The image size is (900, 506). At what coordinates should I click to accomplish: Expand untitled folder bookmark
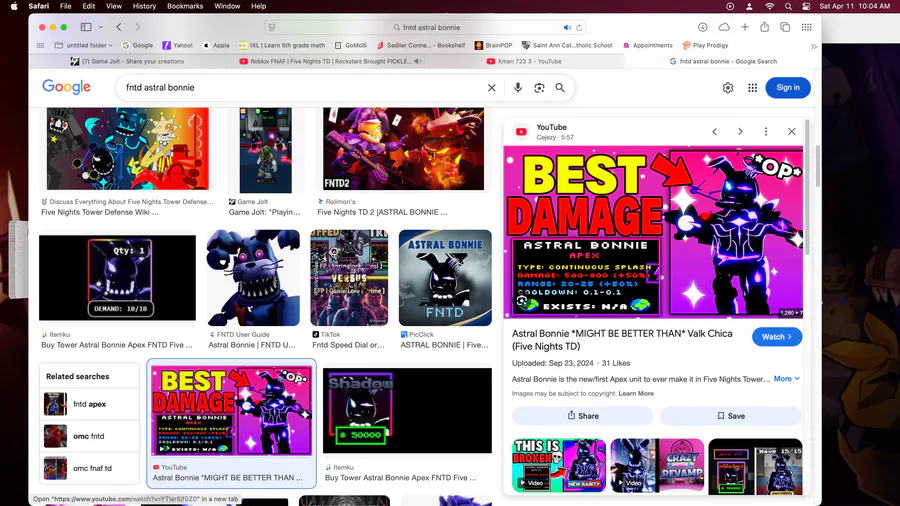84,45
